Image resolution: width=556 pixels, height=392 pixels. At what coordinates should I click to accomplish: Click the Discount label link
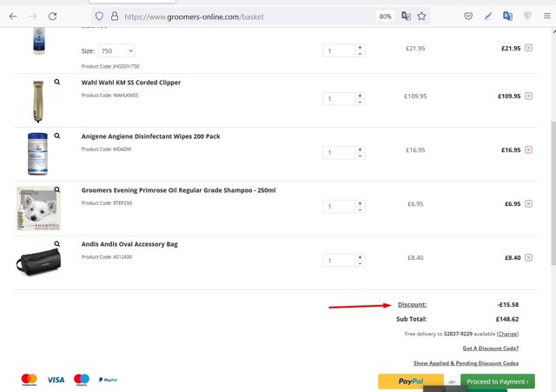coord(412,304)
